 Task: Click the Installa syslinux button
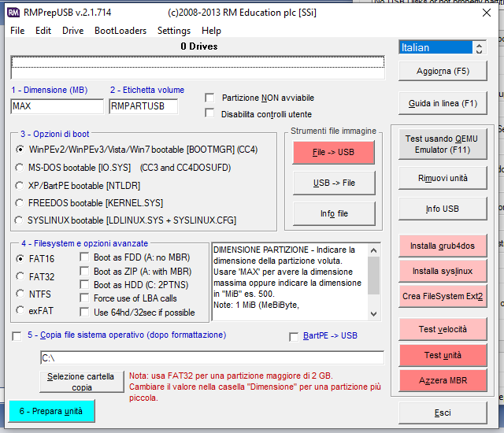[443, 271]
